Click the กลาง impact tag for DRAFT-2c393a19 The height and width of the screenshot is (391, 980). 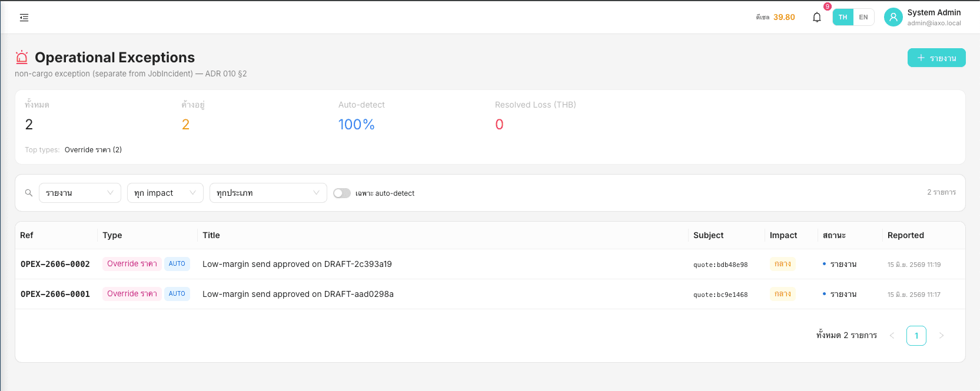(x=782, y=264)
